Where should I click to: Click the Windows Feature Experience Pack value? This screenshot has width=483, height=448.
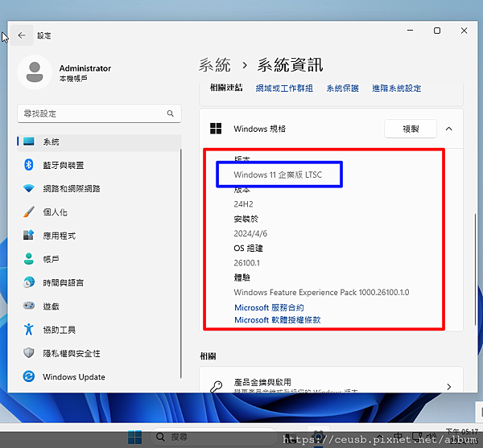[x=321, y=292]
